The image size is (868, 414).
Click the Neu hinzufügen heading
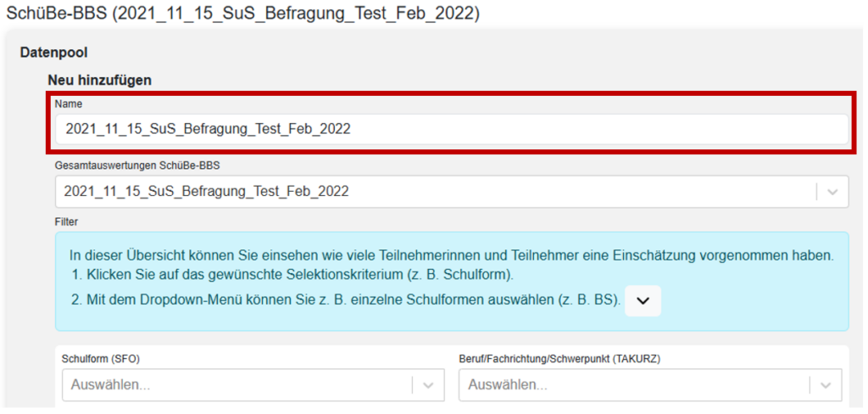(99, 81)
